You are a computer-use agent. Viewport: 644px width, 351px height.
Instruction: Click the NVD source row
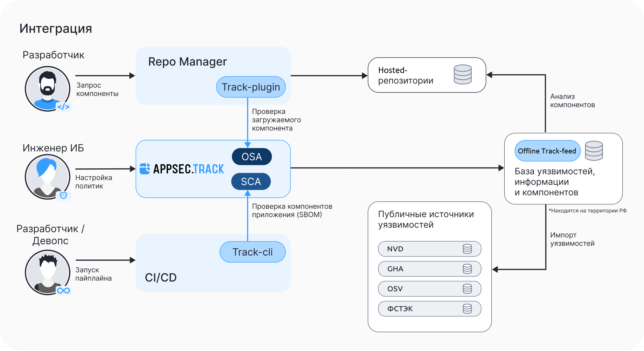[429, 249]
